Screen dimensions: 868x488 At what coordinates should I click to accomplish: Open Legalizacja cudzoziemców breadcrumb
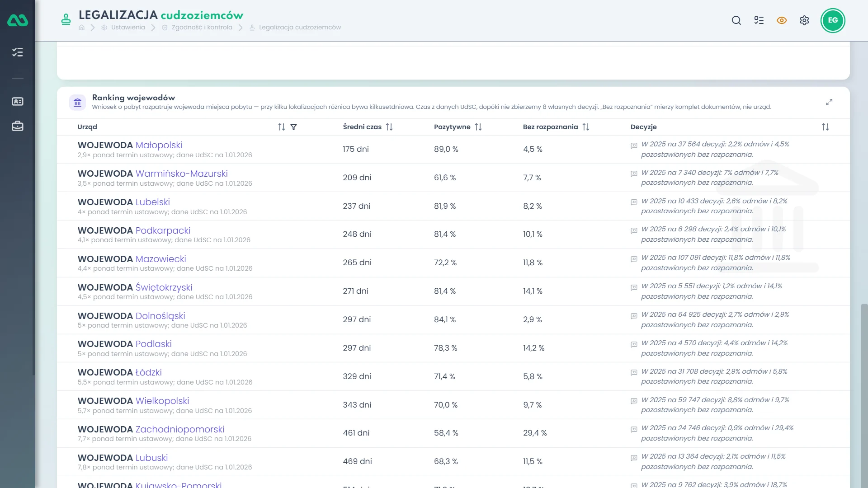point(295,28)
